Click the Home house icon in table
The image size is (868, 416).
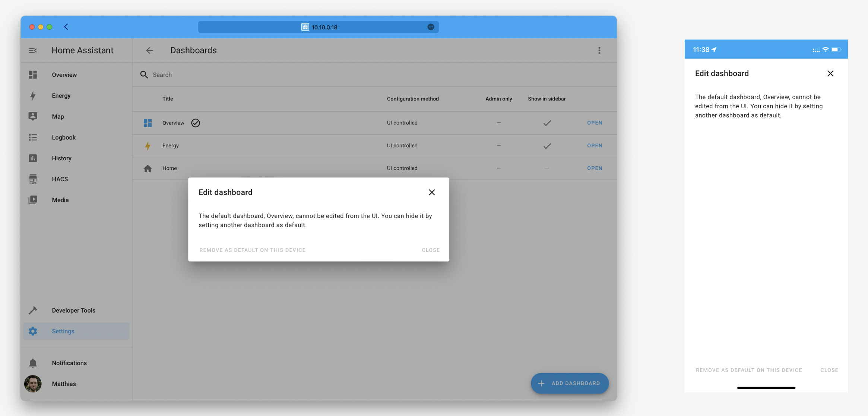coord(148,169)
